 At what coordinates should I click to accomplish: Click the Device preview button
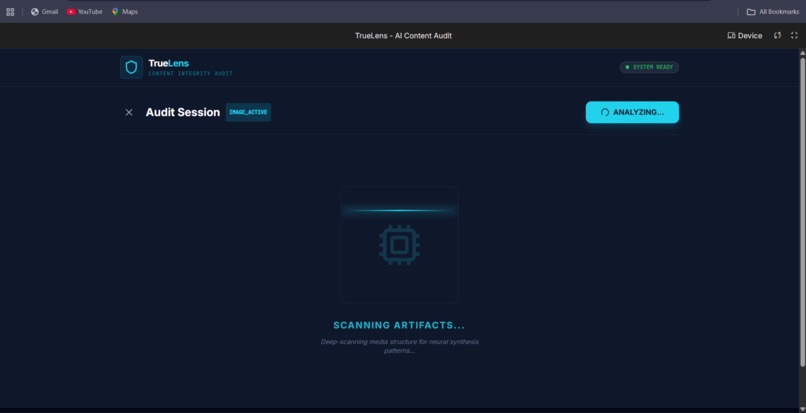pyautogui.click(x=744, y=35)
